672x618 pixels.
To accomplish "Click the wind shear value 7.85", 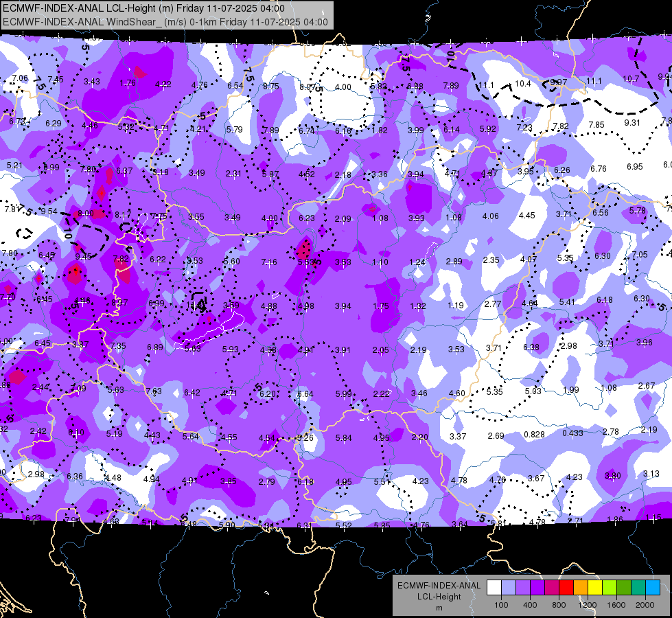I will pos(596,124).
